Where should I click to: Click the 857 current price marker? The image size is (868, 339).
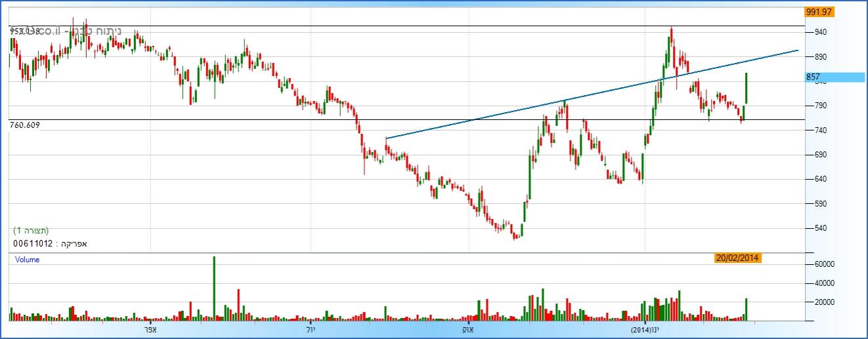tap(834, 77)
